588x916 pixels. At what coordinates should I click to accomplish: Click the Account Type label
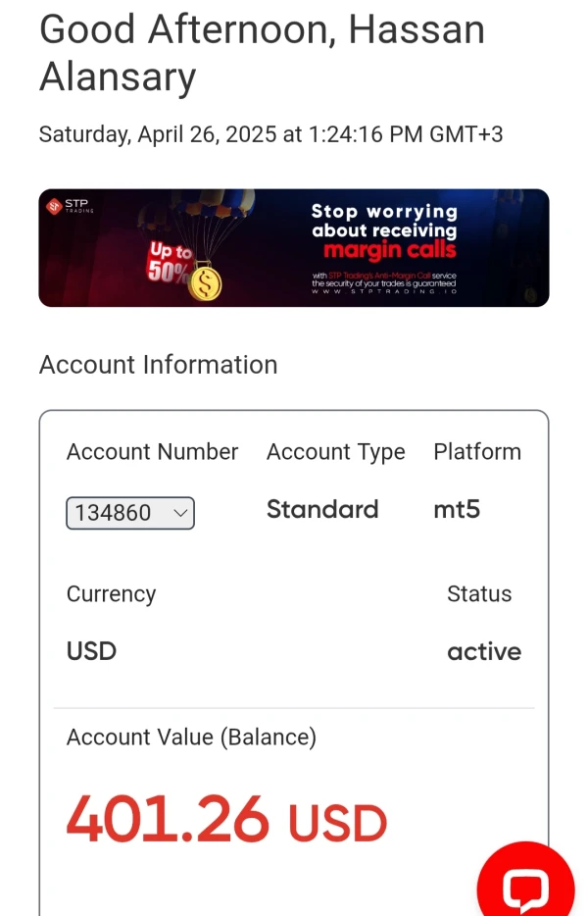click(x=335, y=452)
